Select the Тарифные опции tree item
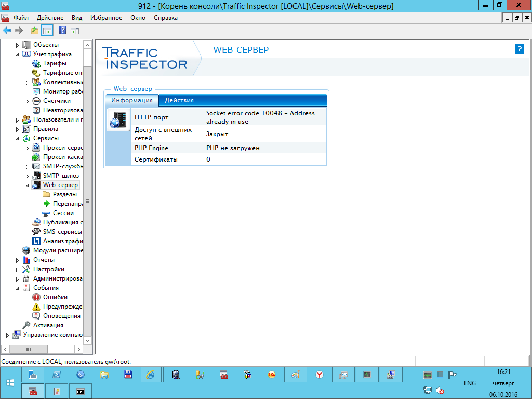The height and width of the screenshot is (399, 532). [x=63, y=73]
